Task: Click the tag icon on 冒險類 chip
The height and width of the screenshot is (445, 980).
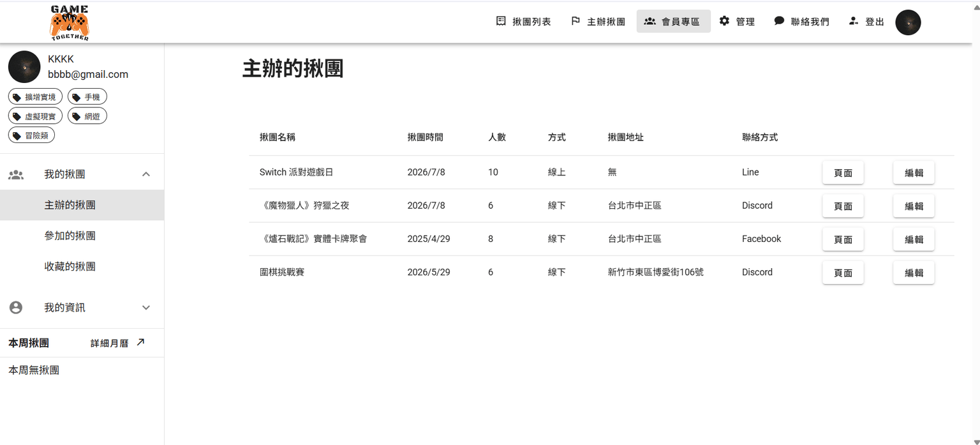Action: point(17,135)
